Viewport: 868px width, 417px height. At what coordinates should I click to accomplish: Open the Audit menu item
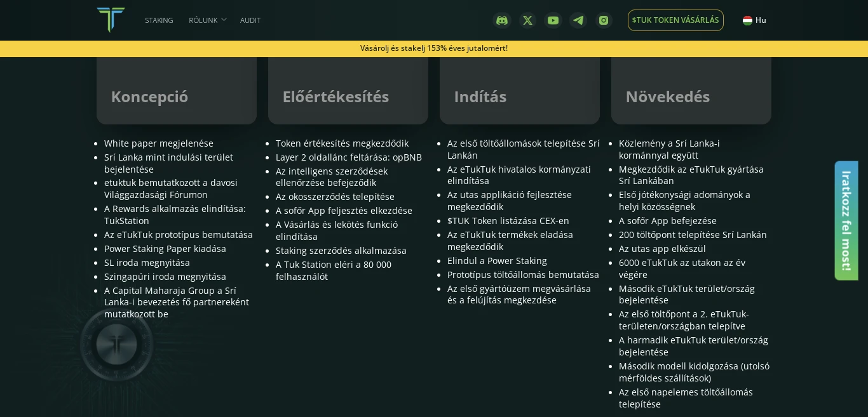click(x=250, y=20)
